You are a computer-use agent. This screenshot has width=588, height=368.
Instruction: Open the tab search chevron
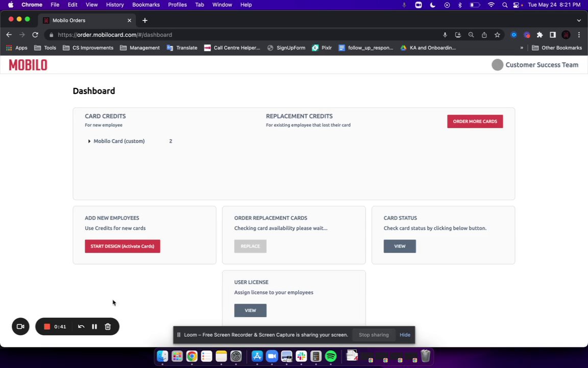(x=579, y=20)
